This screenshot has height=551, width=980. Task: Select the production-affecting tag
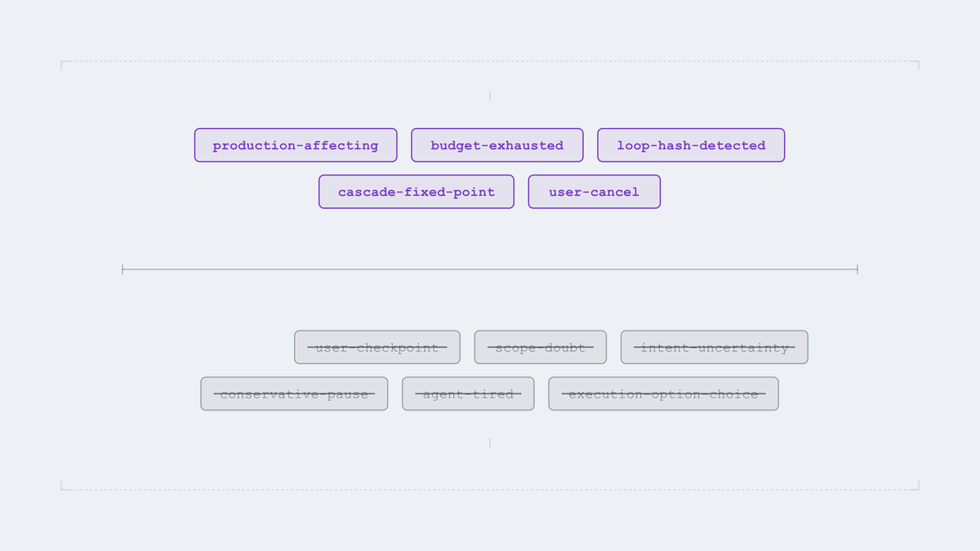click(x=296, y=145)
